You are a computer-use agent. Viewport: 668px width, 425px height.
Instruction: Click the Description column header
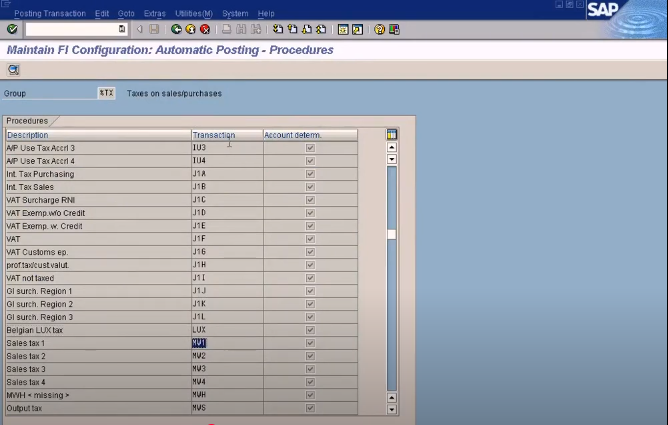pyautogui.click(x=98, y=135)
